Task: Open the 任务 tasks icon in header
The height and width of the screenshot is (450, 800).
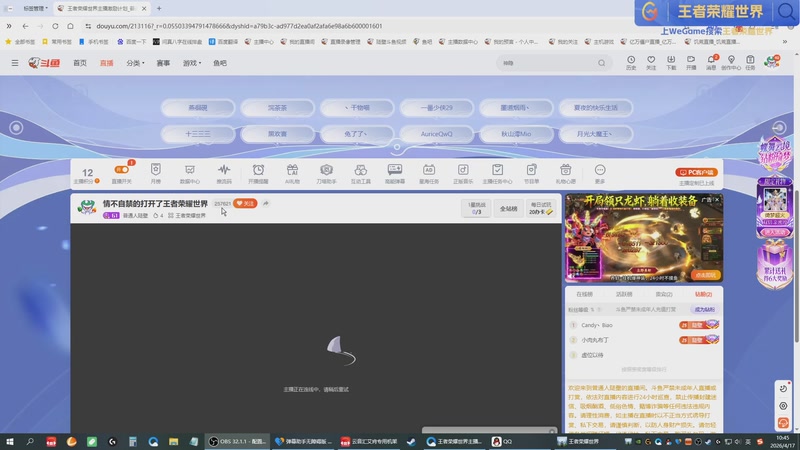Action: (x=750, y=63)
